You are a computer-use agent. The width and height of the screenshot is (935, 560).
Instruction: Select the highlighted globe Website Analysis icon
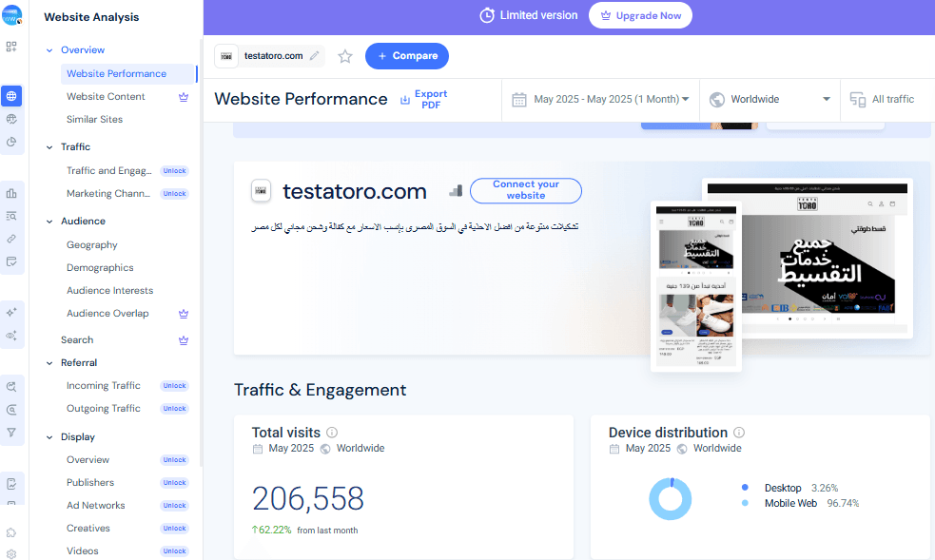11,96
